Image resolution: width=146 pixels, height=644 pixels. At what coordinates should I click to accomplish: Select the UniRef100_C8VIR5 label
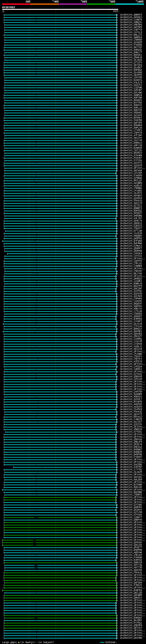[x=131, y=77]
